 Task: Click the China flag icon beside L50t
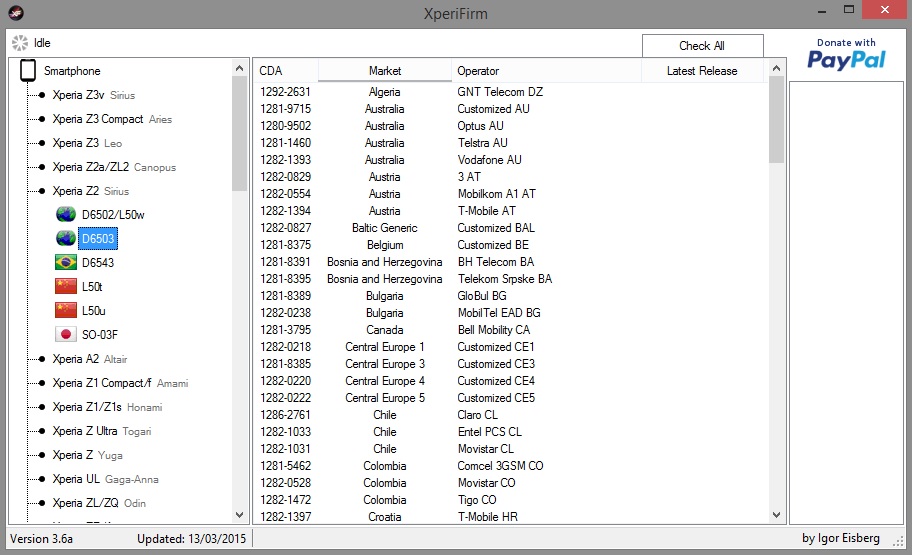coord(66,286)
